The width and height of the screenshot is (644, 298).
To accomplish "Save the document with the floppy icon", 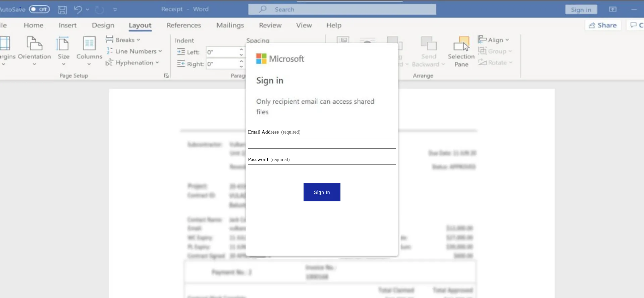I will pos(62,10).
